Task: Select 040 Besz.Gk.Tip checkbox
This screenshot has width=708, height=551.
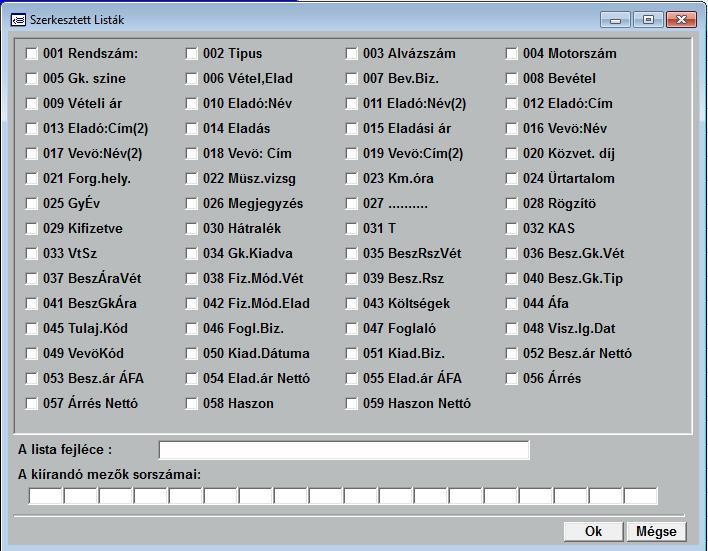Action: click(x=511, y=279)
